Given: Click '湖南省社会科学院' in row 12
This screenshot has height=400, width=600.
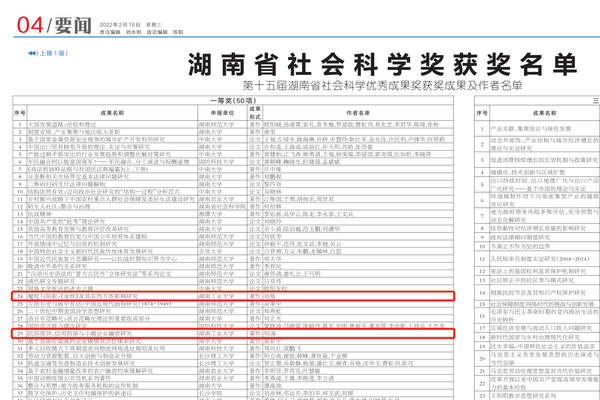Looking at the screenshot, I should pyautogui.click(x=222, y=206).
